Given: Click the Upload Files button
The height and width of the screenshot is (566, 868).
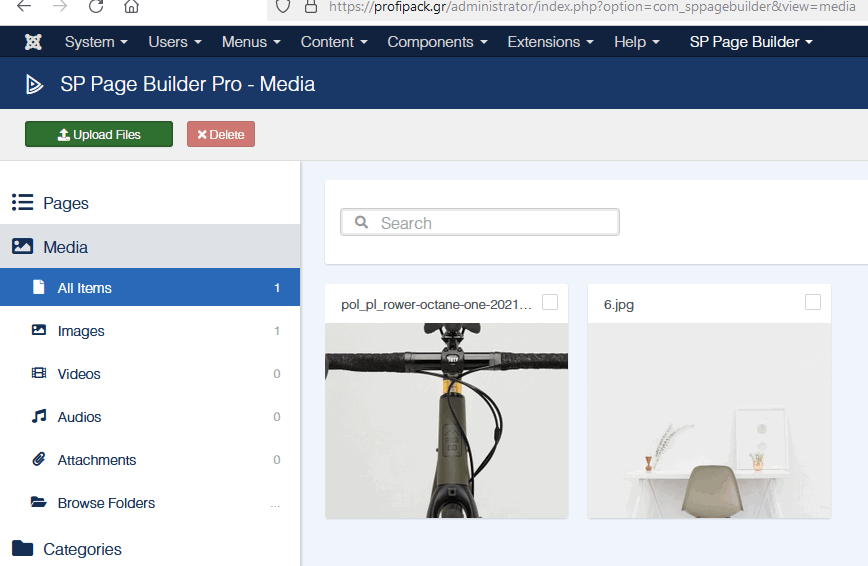Looking at the screenshot, I should 99,134.
